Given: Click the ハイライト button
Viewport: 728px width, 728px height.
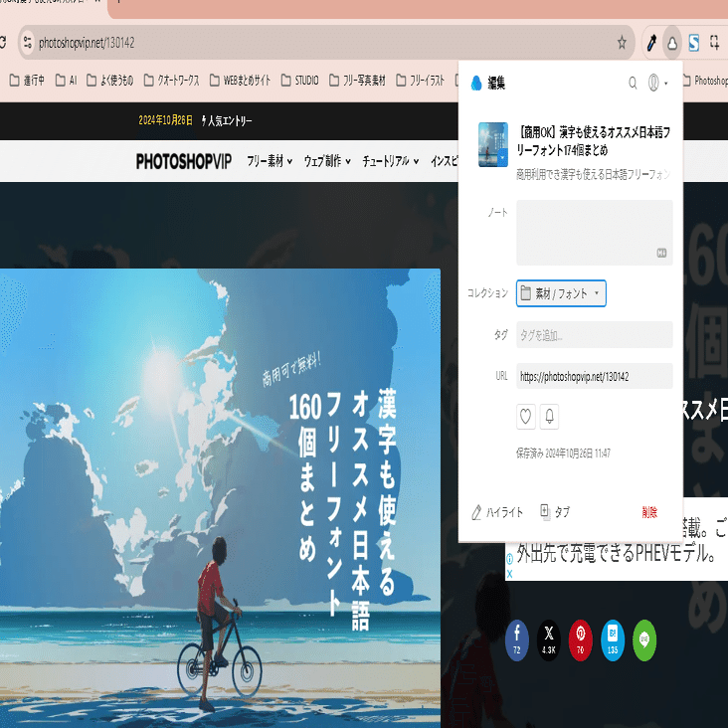Looking at the screenshot, I should [x=497, y=512].
